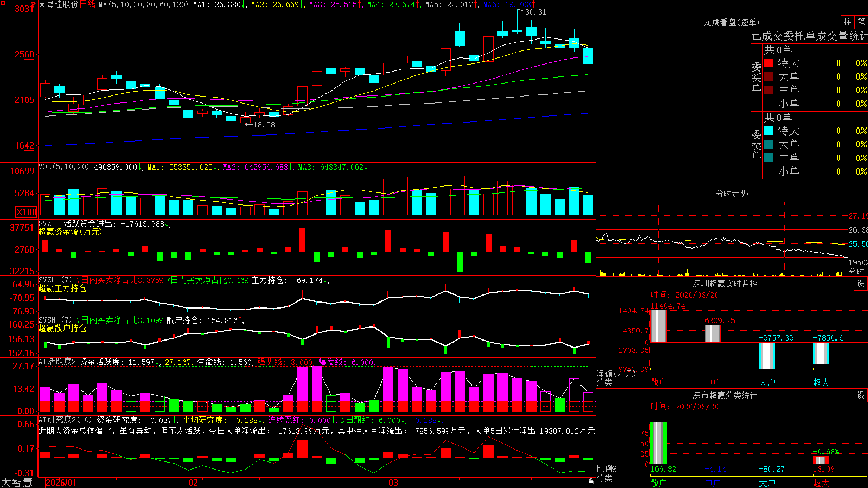Click the MA2: 26.669 value

[278, 4]
